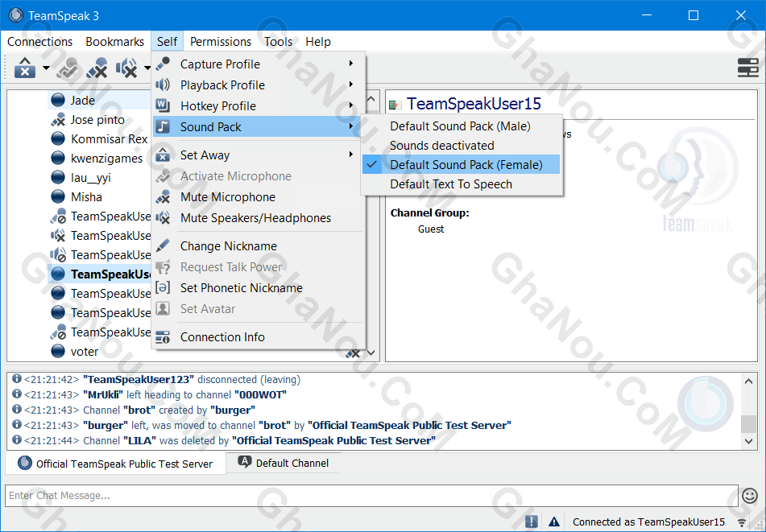Open the layout icon at the toolbar's right end
766x532 pixels.
click(x=748, y=68)
